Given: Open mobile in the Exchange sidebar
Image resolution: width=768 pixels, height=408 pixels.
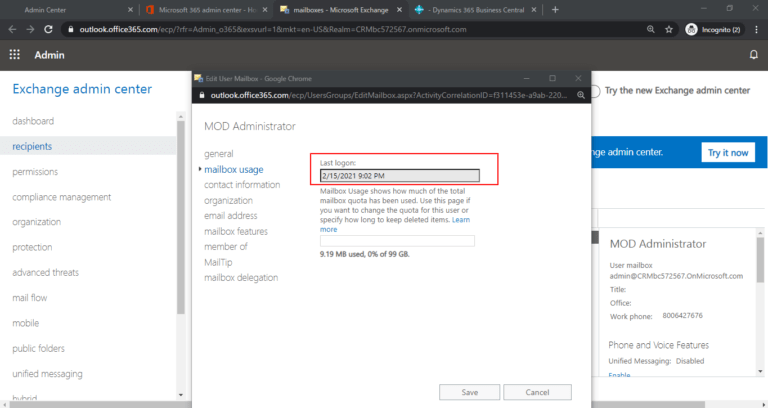Looking at the screenshot, I should [x=25, y=323].
